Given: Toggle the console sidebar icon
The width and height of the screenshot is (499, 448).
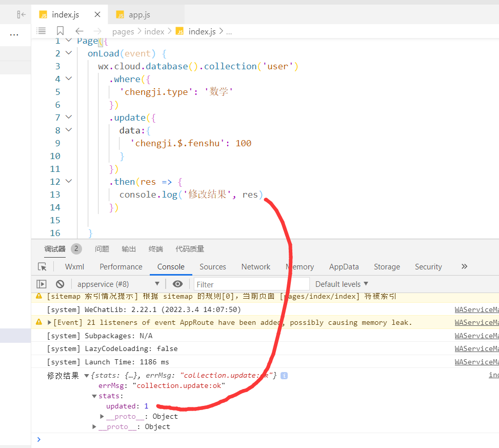Looking at the screenshot, I should [42, 284].
